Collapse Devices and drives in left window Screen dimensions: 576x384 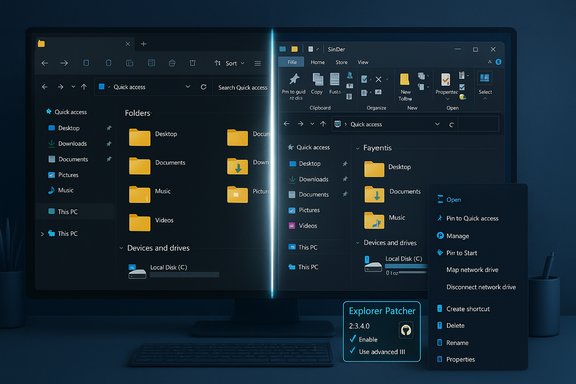pos(121,248)
